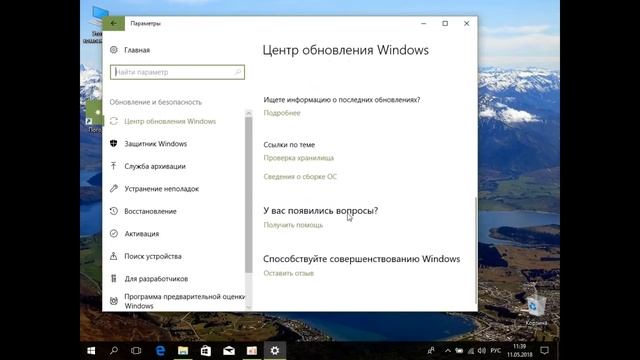Open the Сведения о сборке ОС link

click(300, 177)
